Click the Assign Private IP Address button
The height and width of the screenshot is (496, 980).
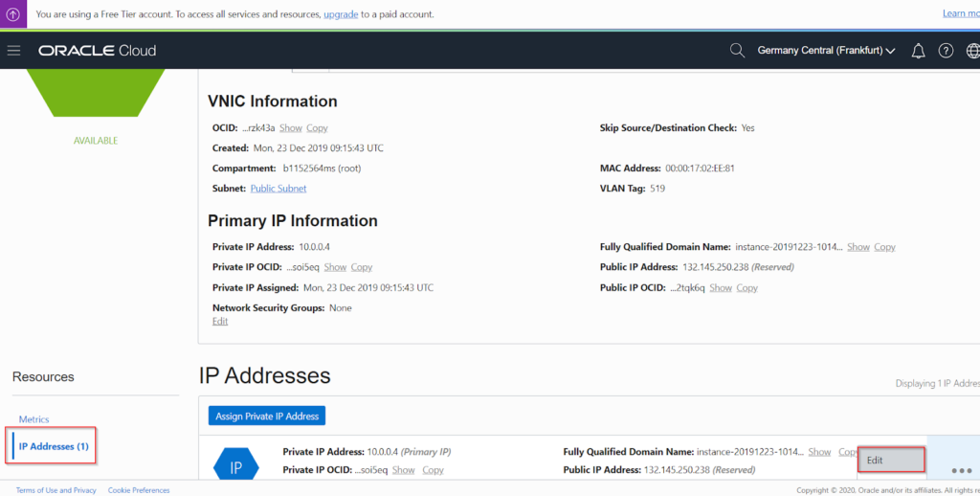tap(267, 416)
